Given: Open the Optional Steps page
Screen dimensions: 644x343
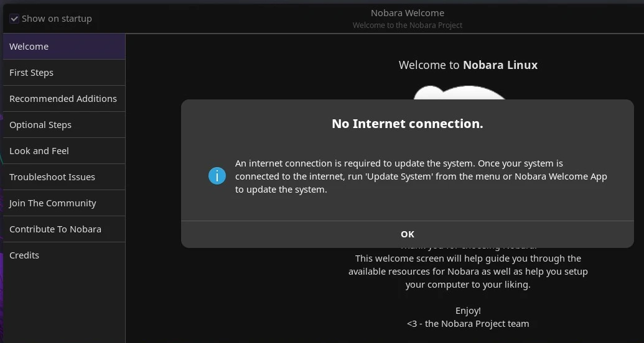Looking at the screenshot, I should [x=64, y=125].
